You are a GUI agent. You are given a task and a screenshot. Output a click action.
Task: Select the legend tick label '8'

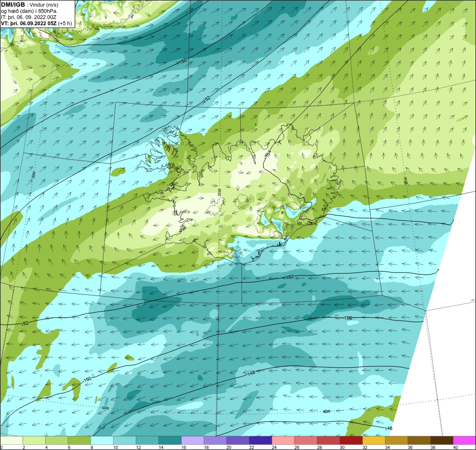92,447
